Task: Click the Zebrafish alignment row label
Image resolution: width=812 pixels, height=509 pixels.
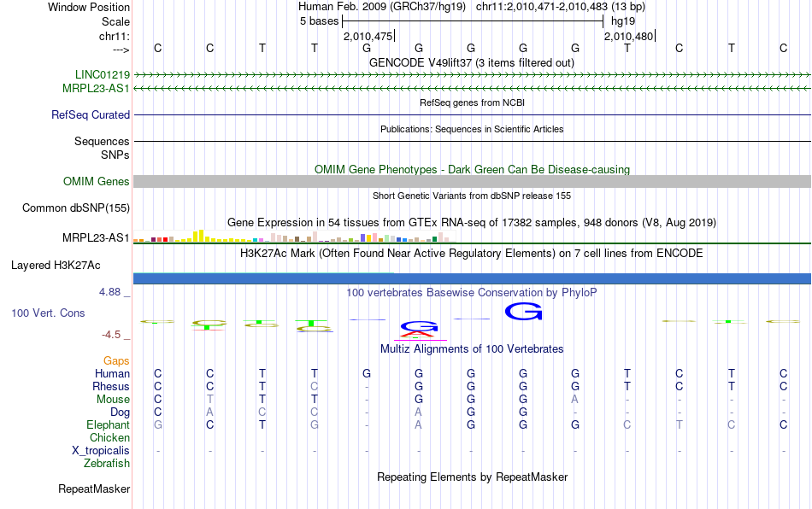Action: click(107, 463)
